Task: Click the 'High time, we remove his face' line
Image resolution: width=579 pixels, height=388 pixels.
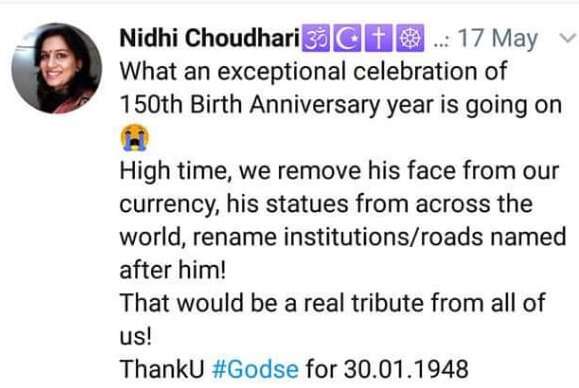Action: (x=339, y=171)
